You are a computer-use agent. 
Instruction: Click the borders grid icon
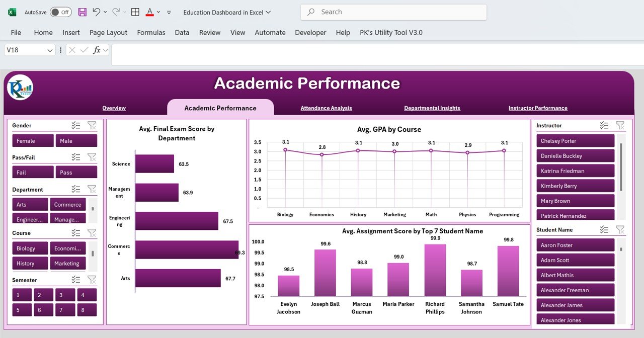pos(135,12)
